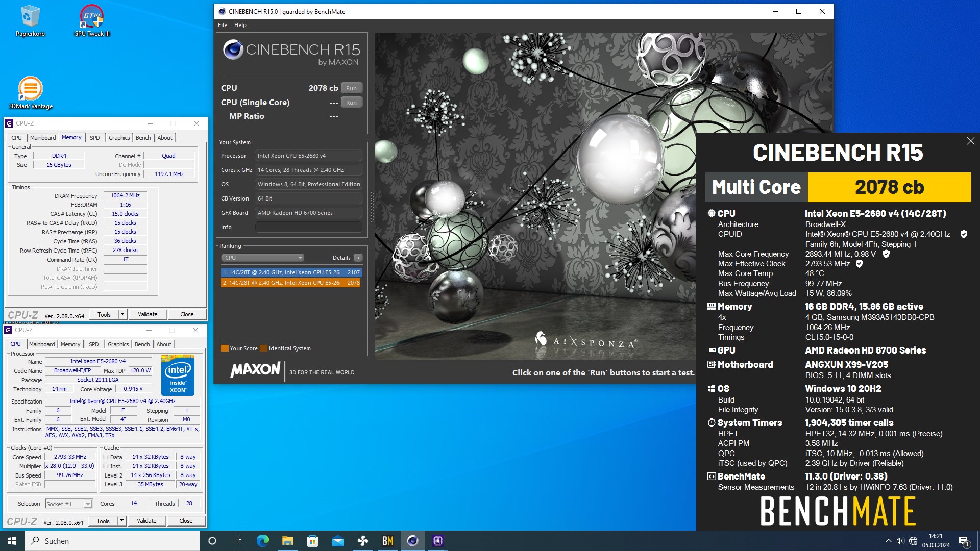The image size is (980, 551).
Task: Switch to Bench tab in upper CPU-Z
Action: 143,138
